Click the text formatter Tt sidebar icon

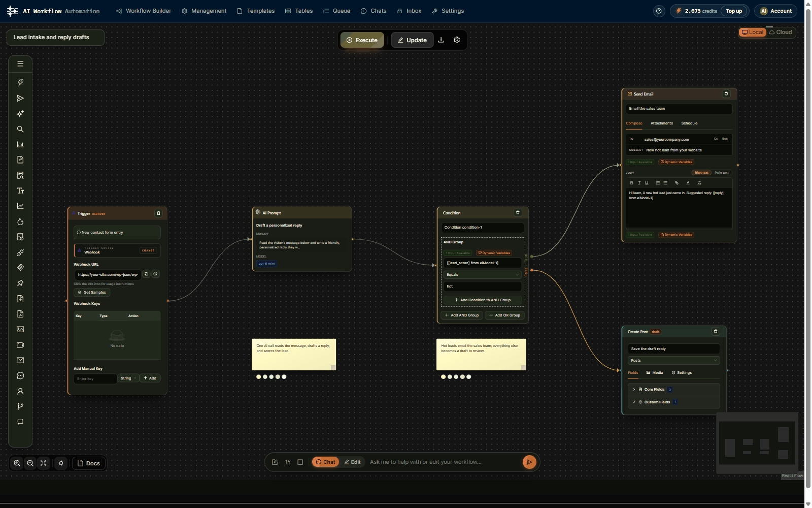20,190
